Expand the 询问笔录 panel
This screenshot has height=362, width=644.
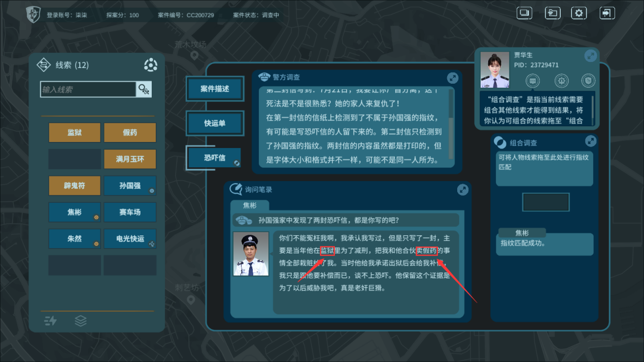(x=462, y=190)
